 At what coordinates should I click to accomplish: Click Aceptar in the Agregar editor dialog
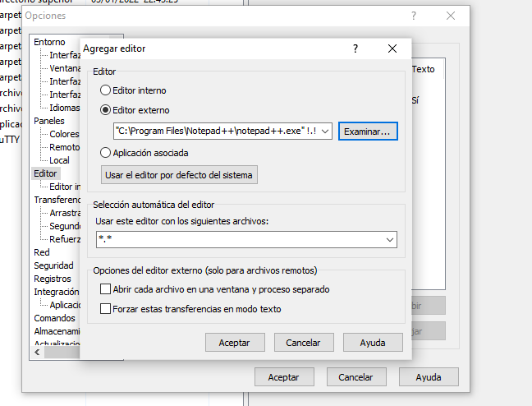pos(235,343)
